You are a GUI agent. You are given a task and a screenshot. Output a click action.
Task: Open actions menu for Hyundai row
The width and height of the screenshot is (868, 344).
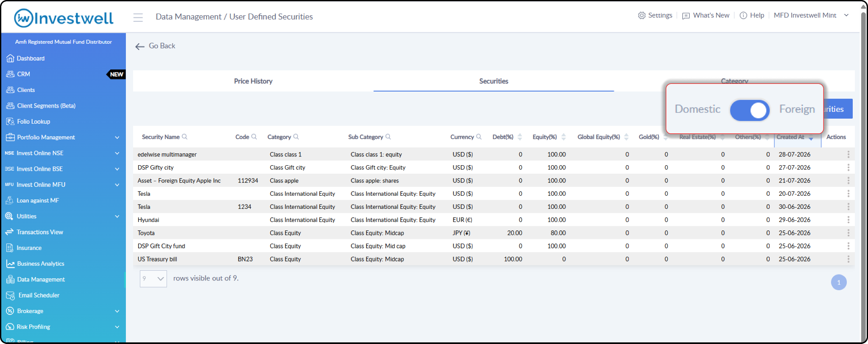[848, 220]
